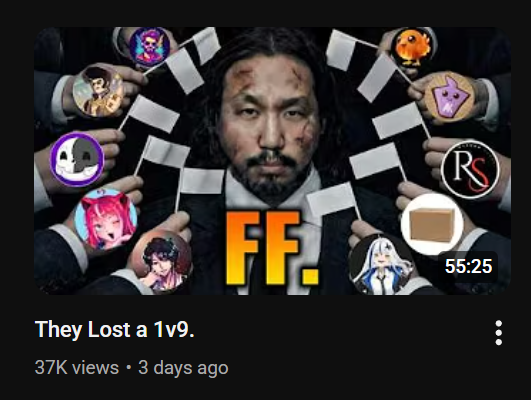This screenshot has width=531, height=400.
Task: Click the cardboard box avatar
Action: pos(432,225)
